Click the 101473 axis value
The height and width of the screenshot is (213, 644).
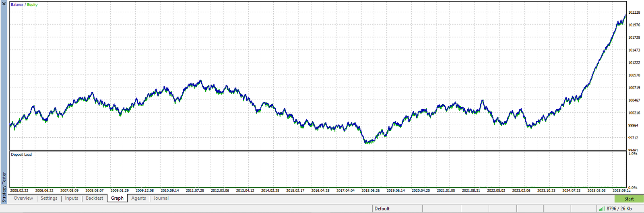click(634, 50)
